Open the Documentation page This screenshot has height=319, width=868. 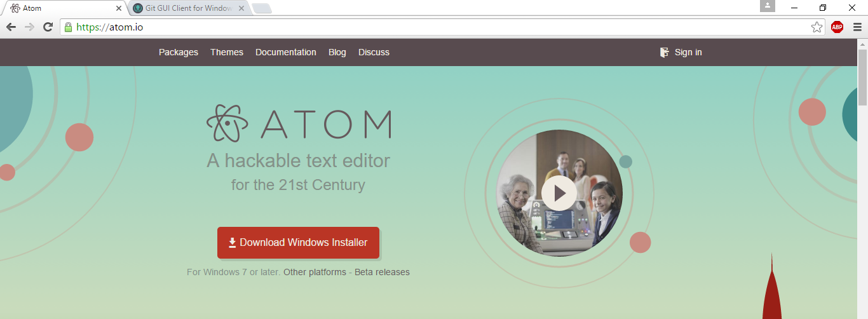286,52
